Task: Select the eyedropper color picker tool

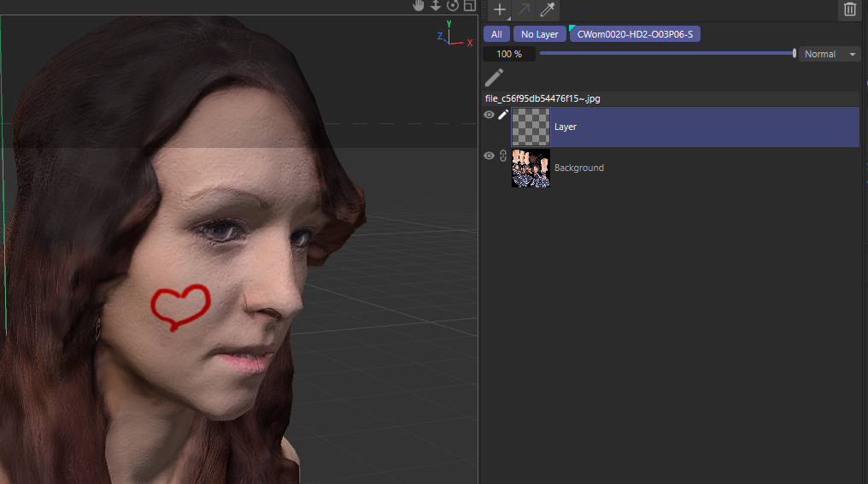Action: click(548, 9)
